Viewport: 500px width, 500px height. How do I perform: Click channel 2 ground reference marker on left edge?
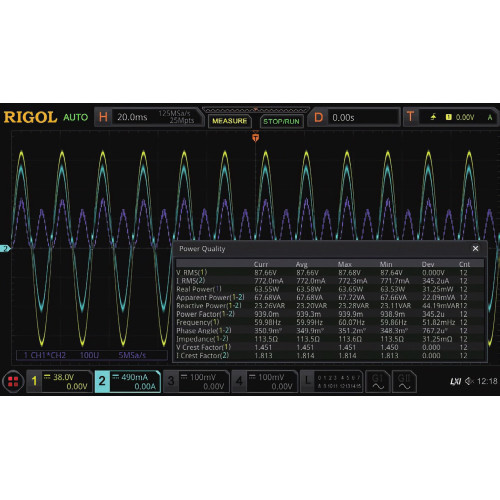click(5, 248)
